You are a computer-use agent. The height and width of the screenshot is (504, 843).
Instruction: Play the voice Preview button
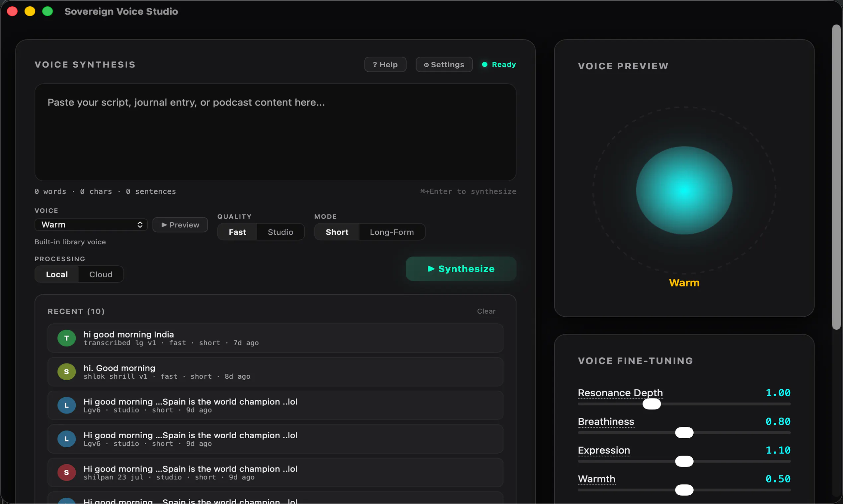(x=180, y=225)
